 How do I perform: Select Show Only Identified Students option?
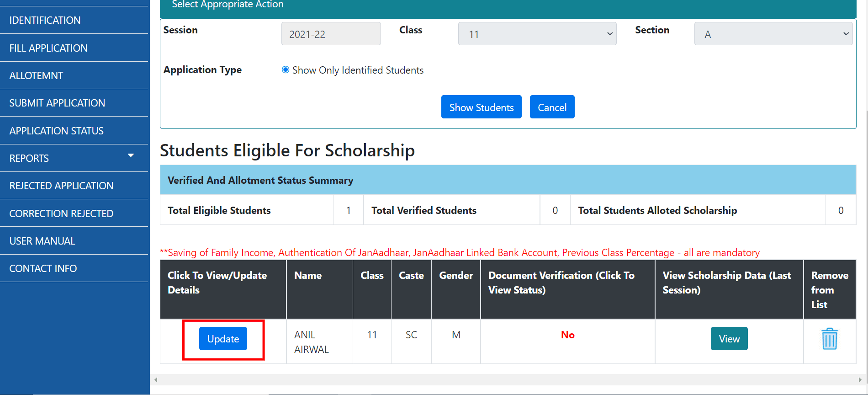(x=286, y=69)
